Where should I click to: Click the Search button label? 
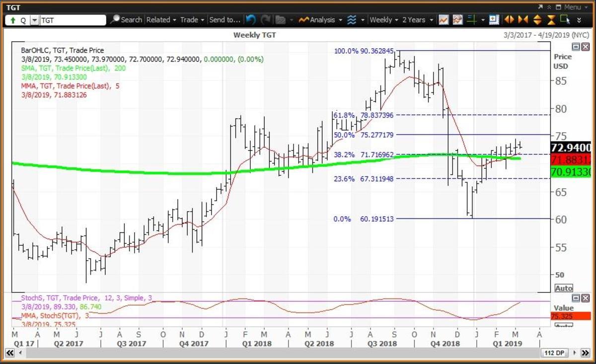132,20
